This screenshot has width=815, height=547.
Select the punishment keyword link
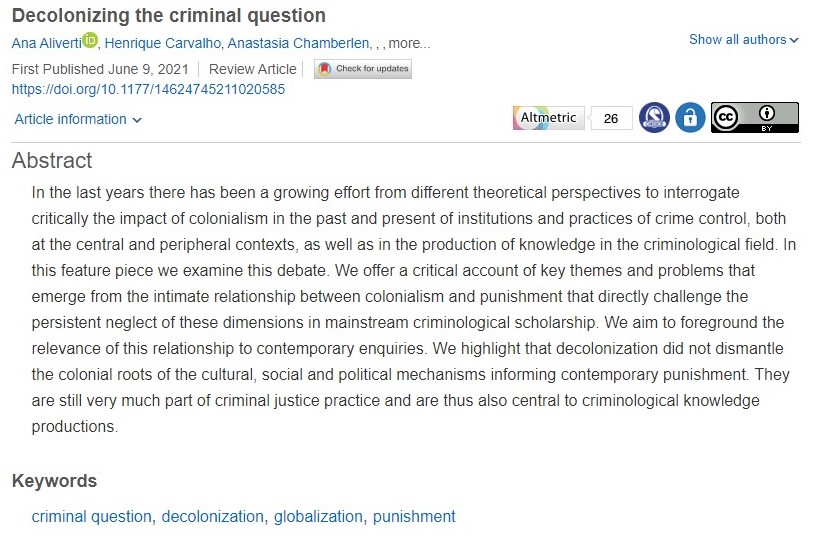414,517
